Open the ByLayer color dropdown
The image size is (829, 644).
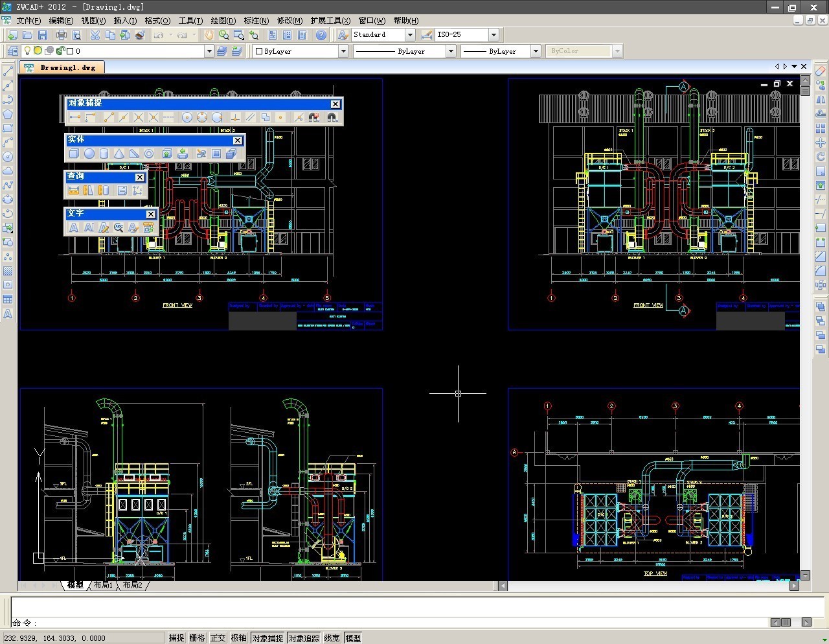click(x=343, y=51)
